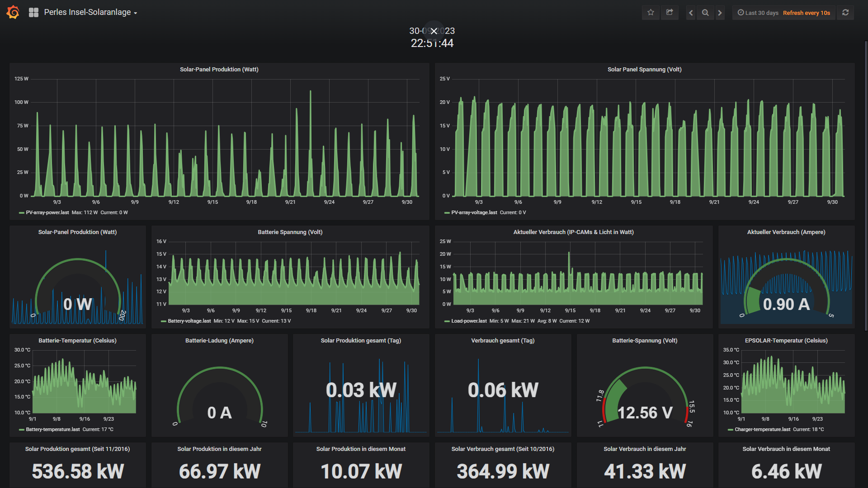Viewport: 868px width, 488px height.
Task: Close the overlay with X button
Action: (x=434, y=31)
